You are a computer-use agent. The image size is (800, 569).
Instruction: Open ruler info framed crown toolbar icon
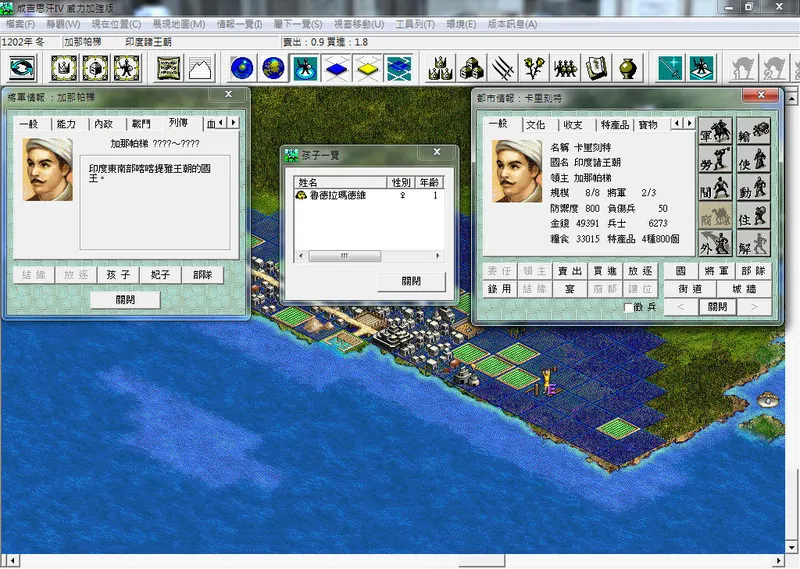tap(64, 68)
